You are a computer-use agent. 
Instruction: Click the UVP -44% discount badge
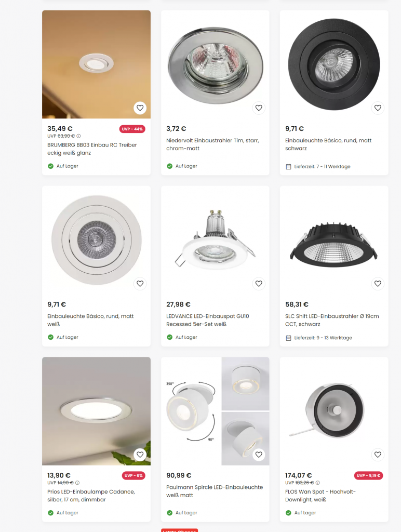(x=132, y=129)
